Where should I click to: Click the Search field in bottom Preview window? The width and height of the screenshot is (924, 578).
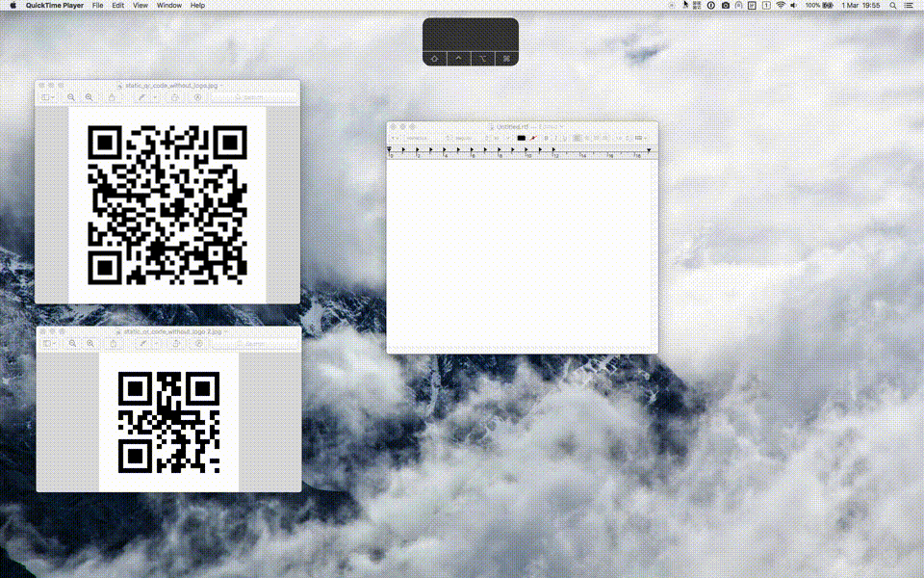point(255,343)
